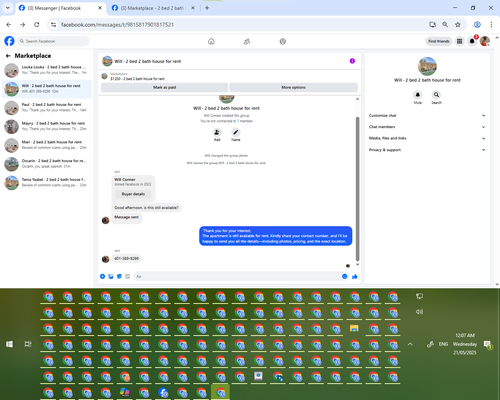
Task: Click the Add people icon in chat
Action: [217, 132]
